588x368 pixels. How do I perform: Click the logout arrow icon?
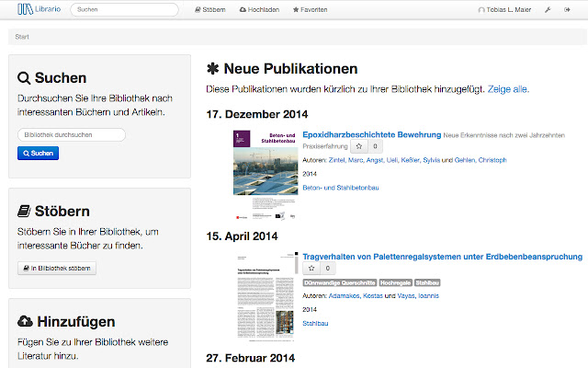pyautogui.click(x=567, y=10)
